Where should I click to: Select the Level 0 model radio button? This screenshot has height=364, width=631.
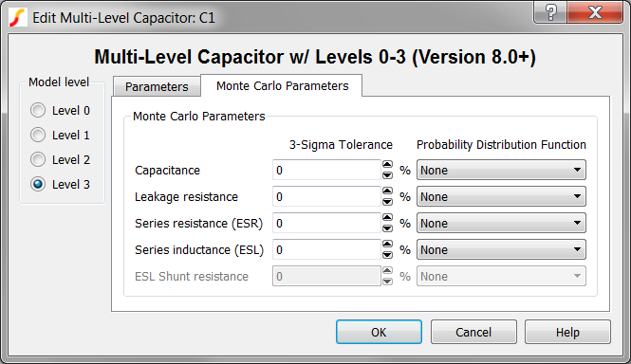[x=38, y=110]
